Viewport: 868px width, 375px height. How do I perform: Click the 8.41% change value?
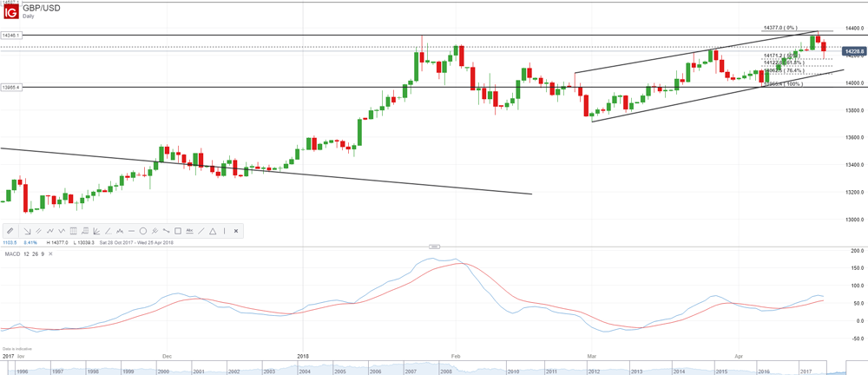(30, 242)
